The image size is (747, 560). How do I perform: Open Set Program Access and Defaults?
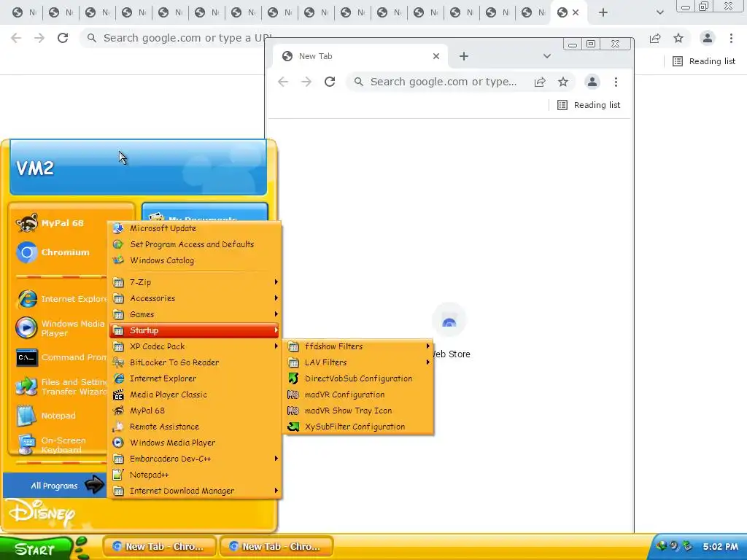pyautogui.click(x=195, y=244)
